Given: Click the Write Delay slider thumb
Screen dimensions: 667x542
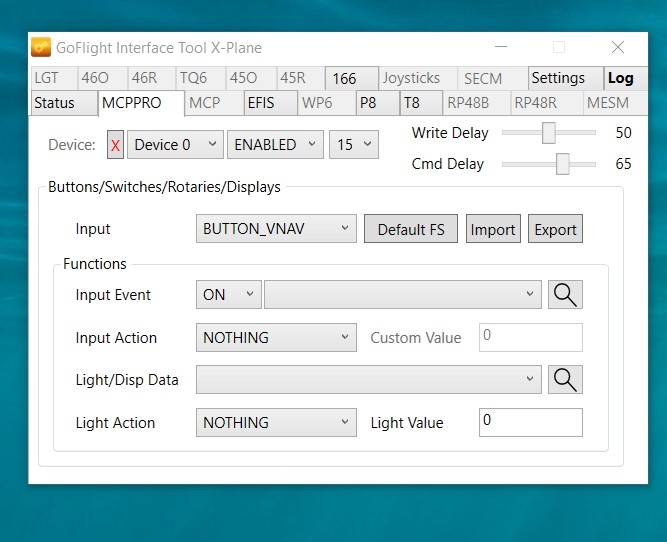Looking at the screenshot, I should tap(549, 133).
